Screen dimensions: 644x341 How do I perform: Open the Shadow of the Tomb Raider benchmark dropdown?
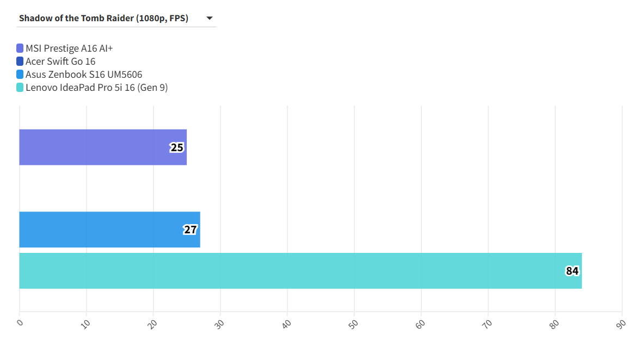pyautogui.click(x=103, y=18)
